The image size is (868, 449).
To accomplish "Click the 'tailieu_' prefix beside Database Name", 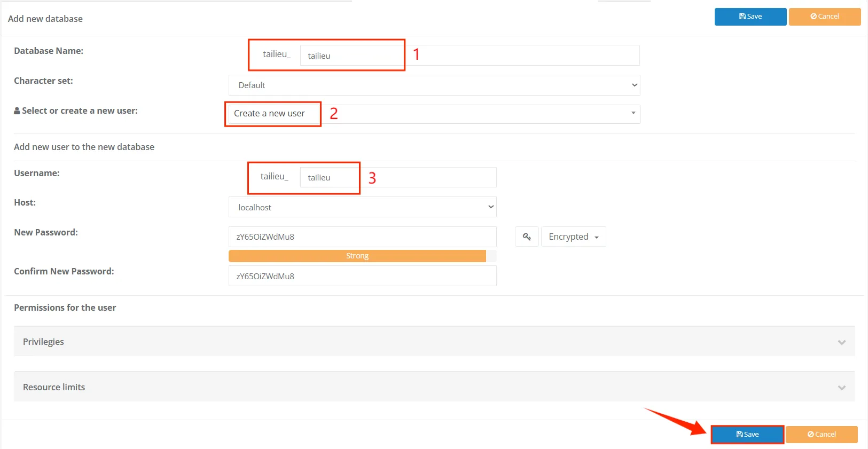I will [x=277, y=54].
